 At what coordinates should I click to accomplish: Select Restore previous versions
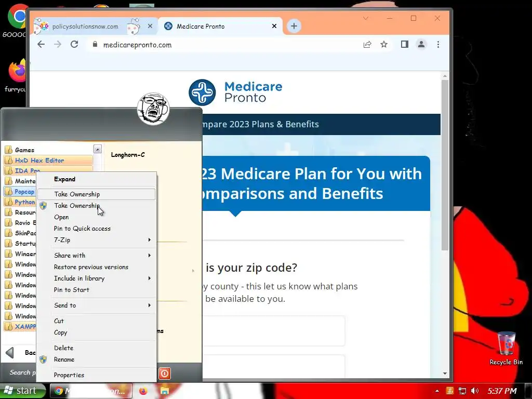tap(96, 267)
